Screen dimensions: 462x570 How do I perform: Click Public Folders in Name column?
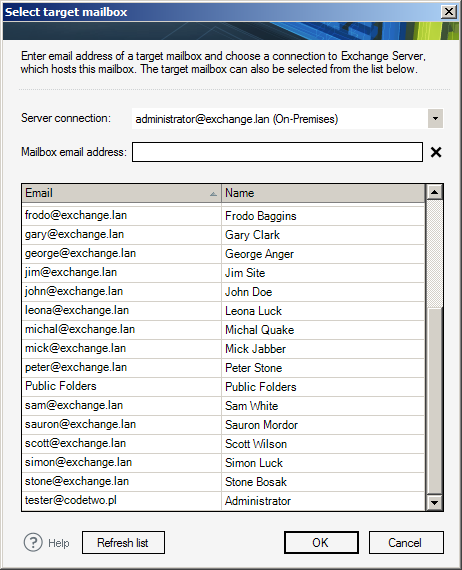click(x=261, y=387)
